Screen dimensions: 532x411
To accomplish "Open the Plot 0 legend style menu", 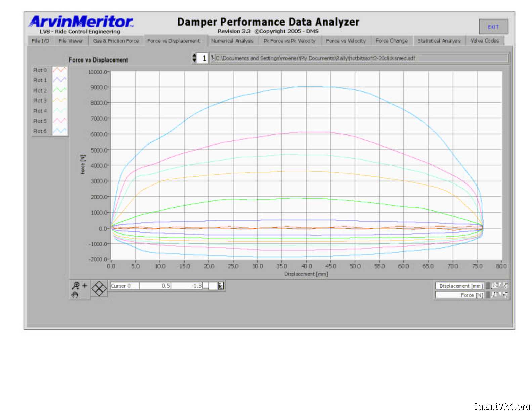I will pyautogui.click(x=59, y=70).
